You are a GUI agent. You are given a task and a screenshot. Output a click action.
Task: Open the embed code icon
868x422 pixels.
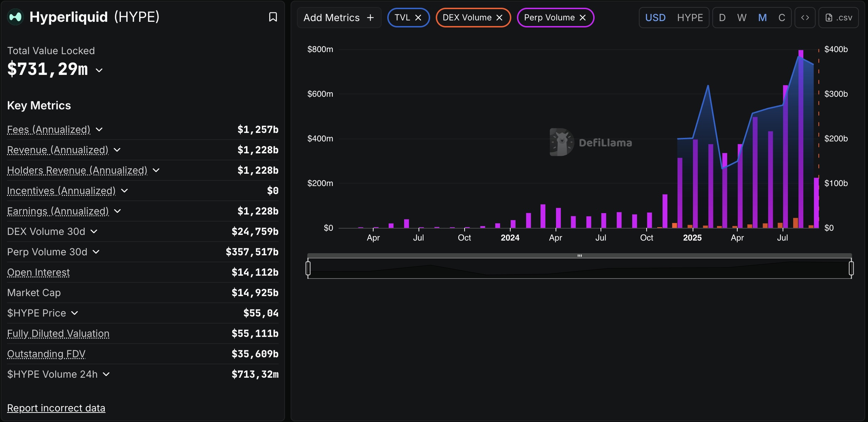(x=805, y=18)
